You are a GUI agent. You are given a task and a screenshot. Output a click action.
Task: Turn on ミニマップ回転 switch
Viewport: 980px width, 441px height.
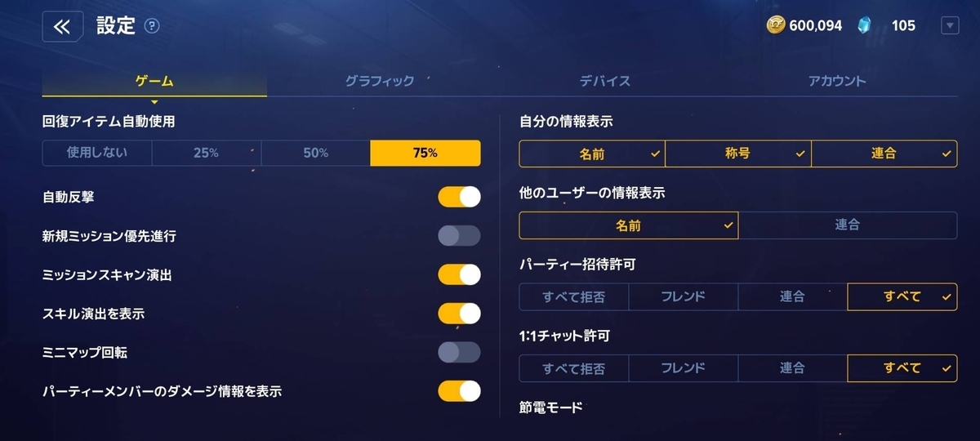point(459,352)
